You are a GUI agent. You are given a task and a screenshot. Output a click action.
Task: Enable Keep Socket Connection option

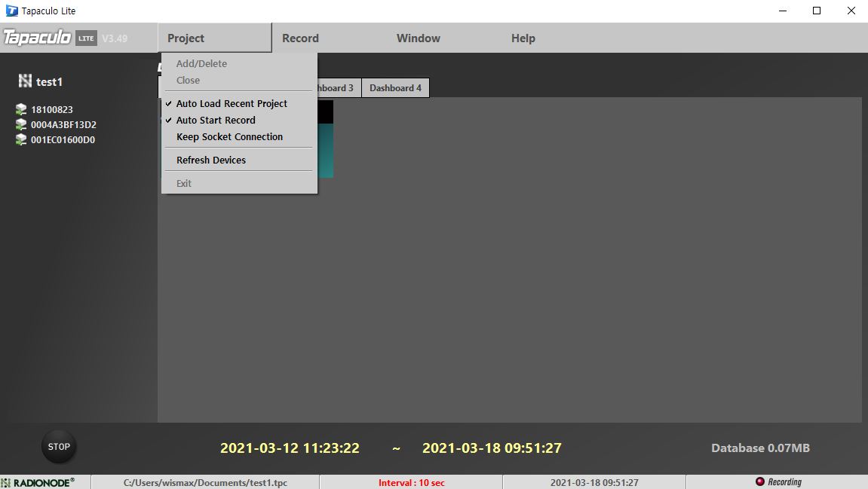tap(239, 136)
